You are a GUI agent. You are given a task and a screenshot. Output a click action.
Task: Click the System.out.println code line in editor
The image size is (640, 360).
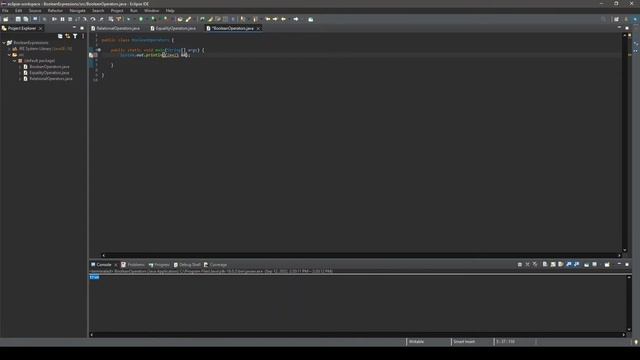[x=155, y=55]
